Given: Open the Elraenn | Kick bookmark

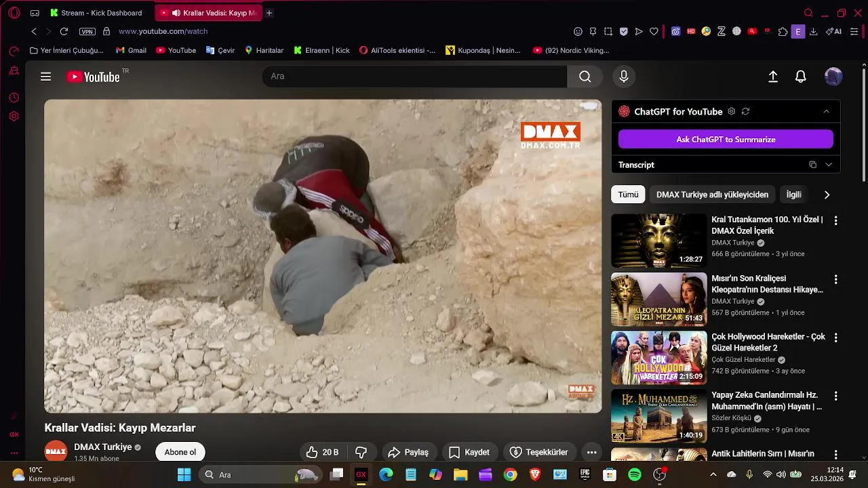Looking at the screenshot, I should coord(321,50).
